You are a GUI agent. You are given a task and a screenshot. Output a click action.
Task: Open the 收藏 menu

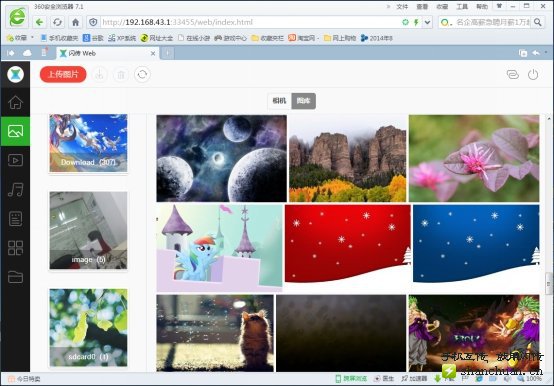click(x=442, y=6)
